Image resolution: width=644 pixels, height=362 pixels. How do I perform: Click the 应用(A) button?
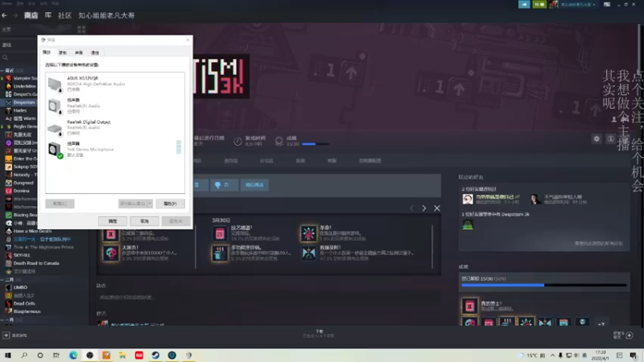pyautogui.click(x=175, y=221)
